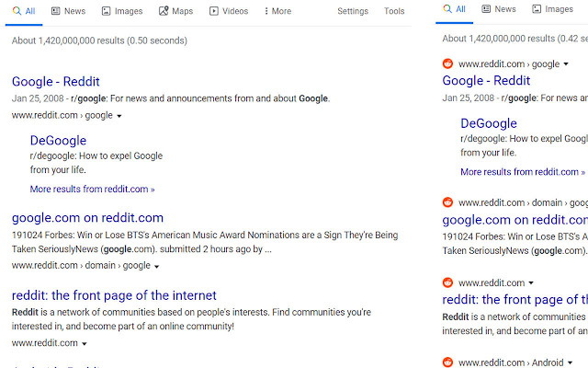588x368 pixels.
Task: Click left 'www.reddit.com › google' URL text
Action: [x=62, y=115]
